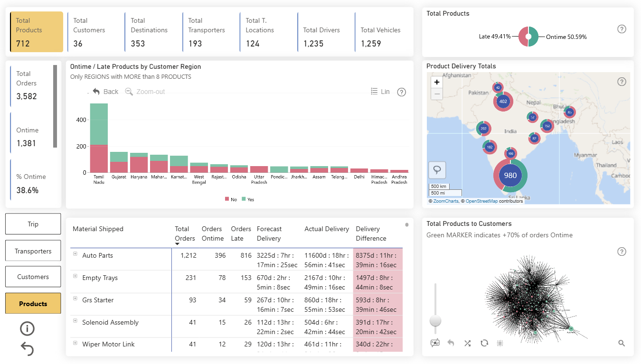Toggle the Lin scale option in the bar chart

pyautogui.click(x=380, y=92)
